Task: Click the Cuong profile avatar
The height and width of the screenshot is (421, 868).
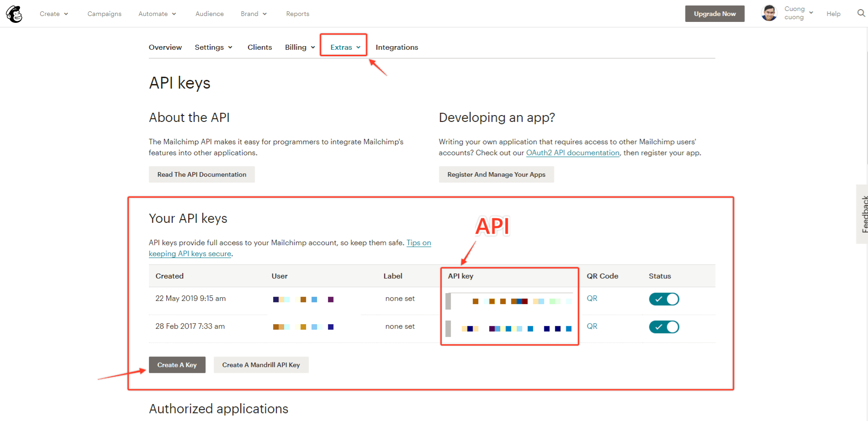Action: [769, 13]
